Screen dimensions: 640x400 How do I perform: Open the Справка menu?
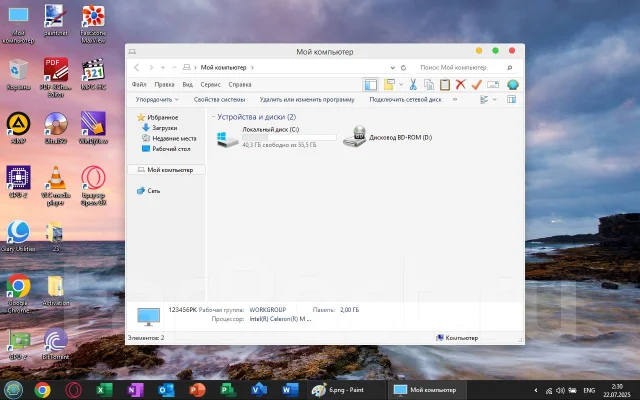(x=240, y=84)
